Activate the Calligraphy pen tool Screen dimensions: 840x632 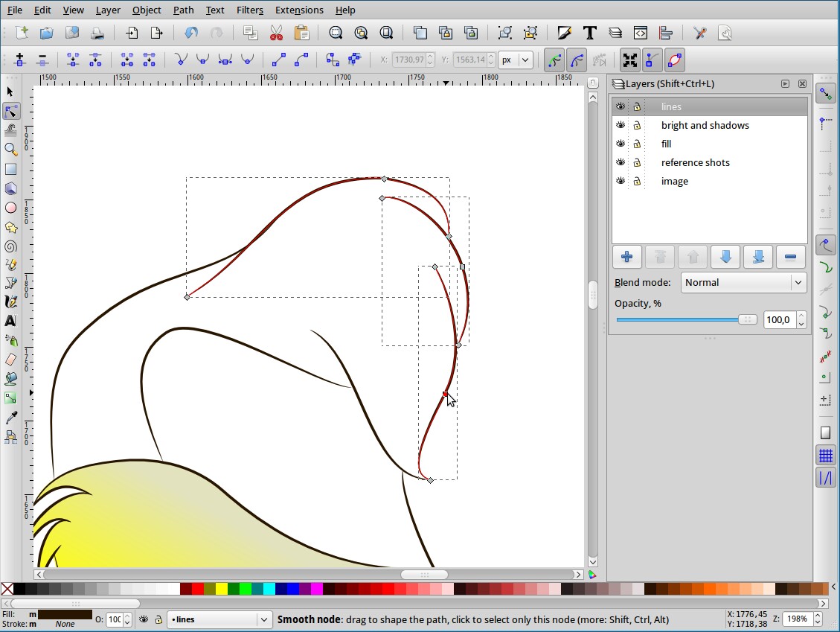[x=10, y=302]
